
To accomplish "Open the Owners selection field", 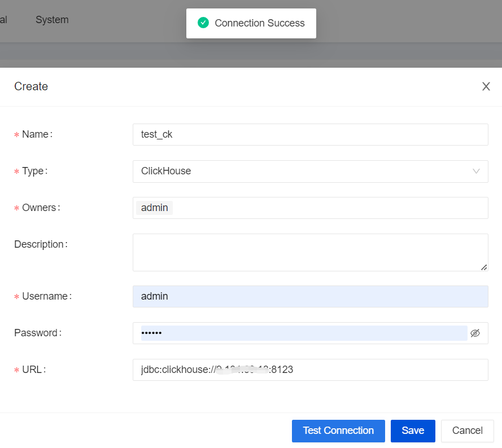I will point(328,208).
